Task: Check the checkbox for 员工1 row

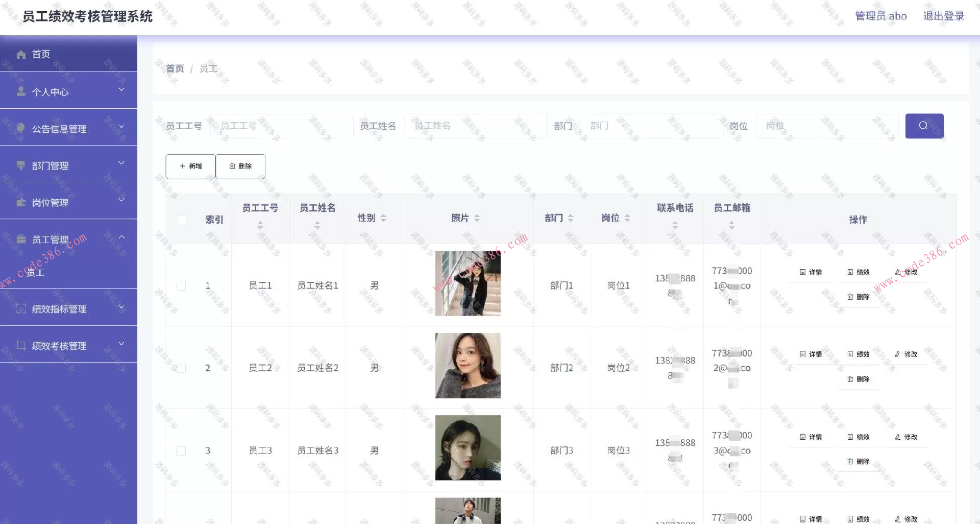Action: 182,285
